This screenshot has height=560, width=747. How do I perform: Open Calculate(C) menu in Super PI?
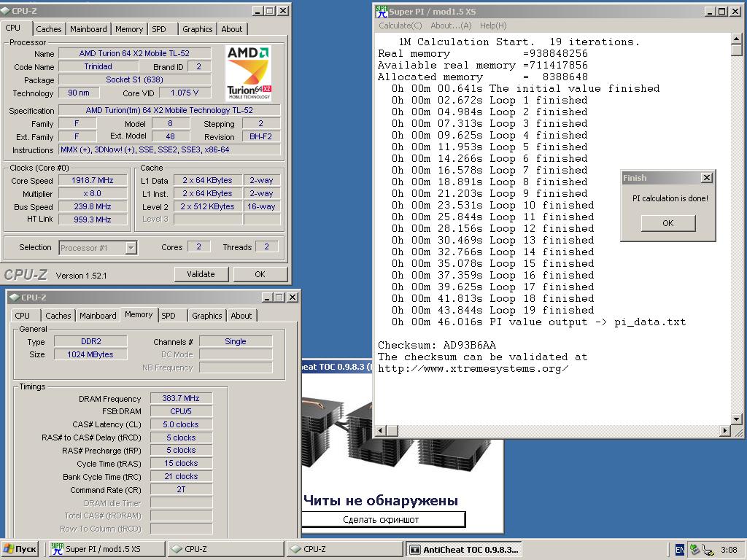[400, 26]
